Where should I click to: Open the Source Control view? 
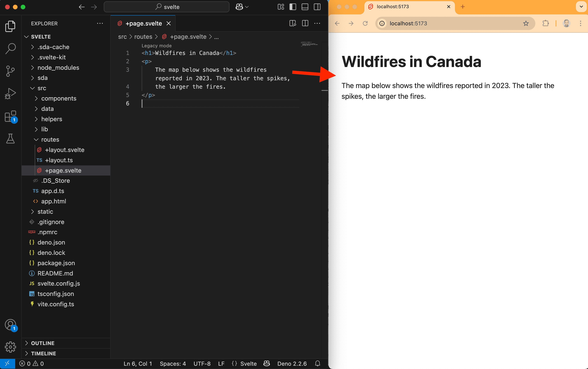coord(10,71)
